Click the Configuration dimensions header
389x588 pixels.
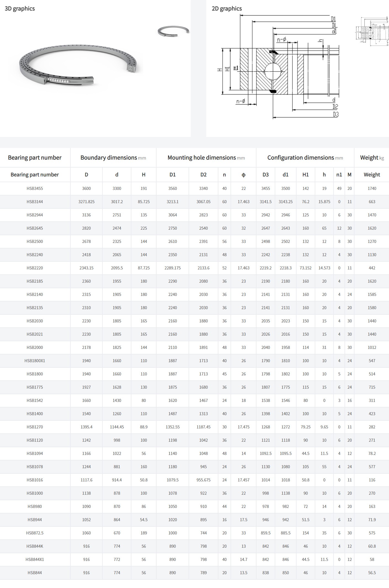pos(305,158)
